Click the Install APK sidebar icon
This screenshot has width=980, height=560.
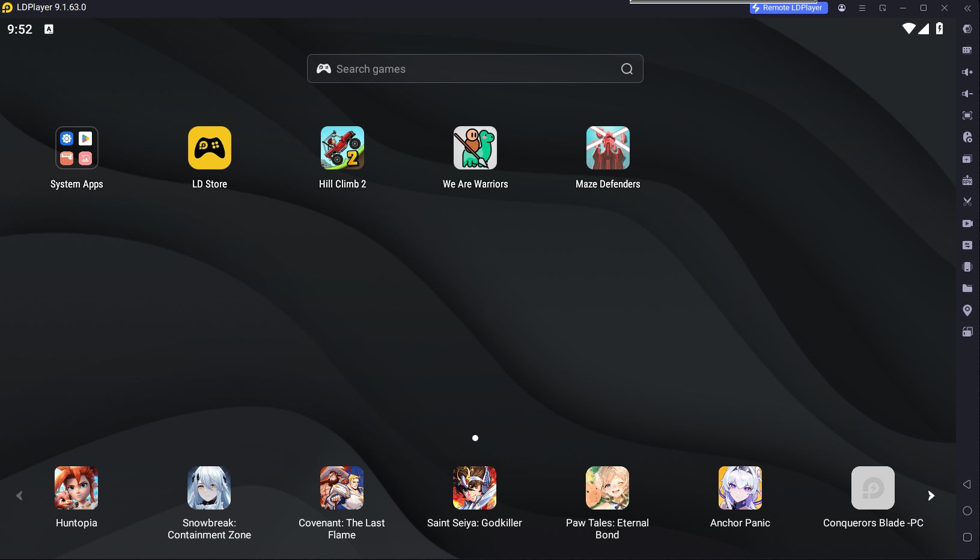click(967, 180)
